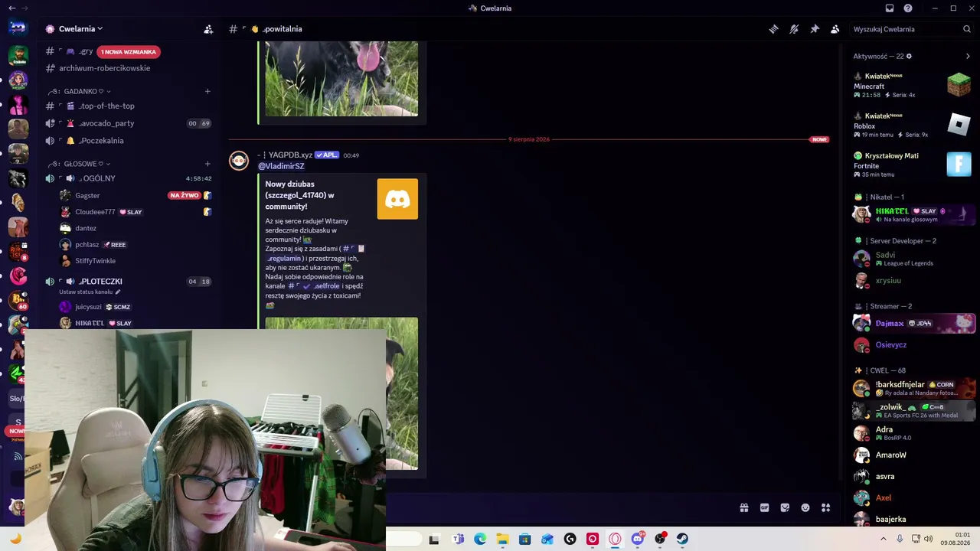The width and height of the screenshot is (980, 551).
Task: Open the emoji picker icon
Action: [805, 507]
